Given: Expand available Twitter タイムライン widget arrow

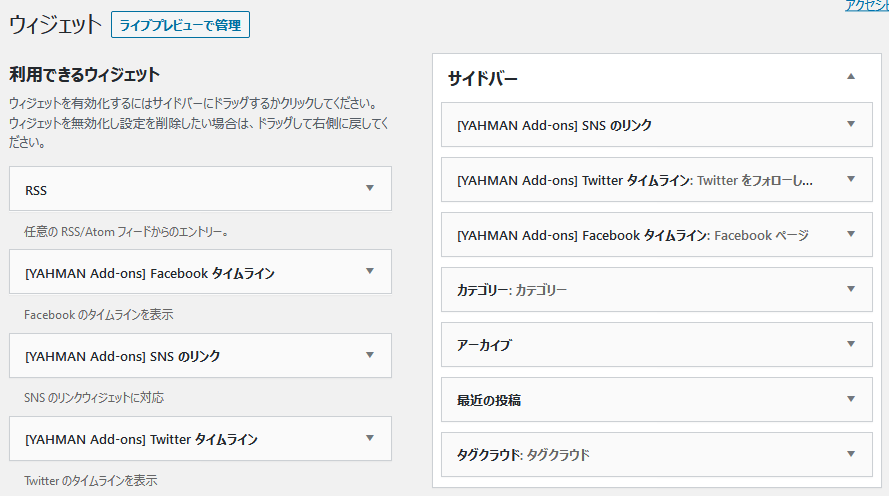Looking at the screenshot, I should coord(370,438).
